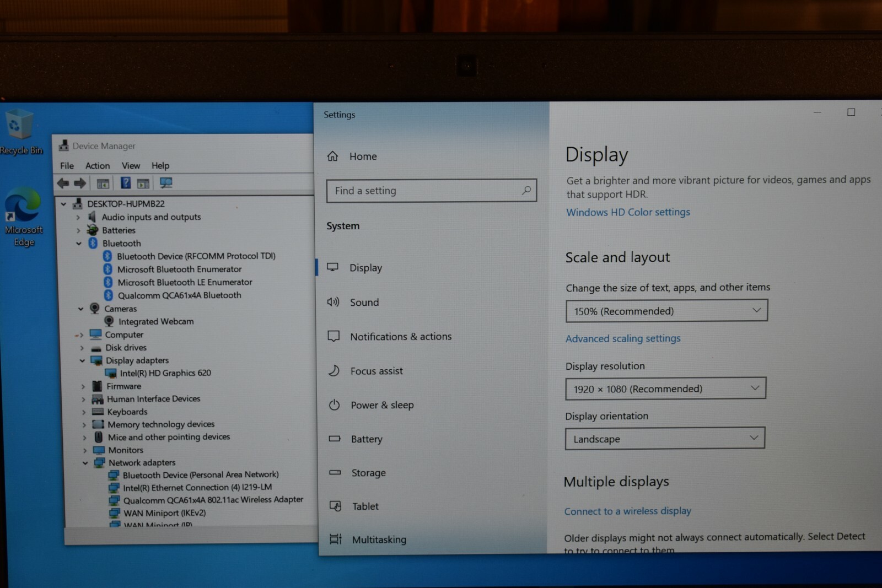Click the Sound speaker icon in Settings sidebar
Image resolution: width=882 pixels, height=588 pixels.
[x=333, y=302]
